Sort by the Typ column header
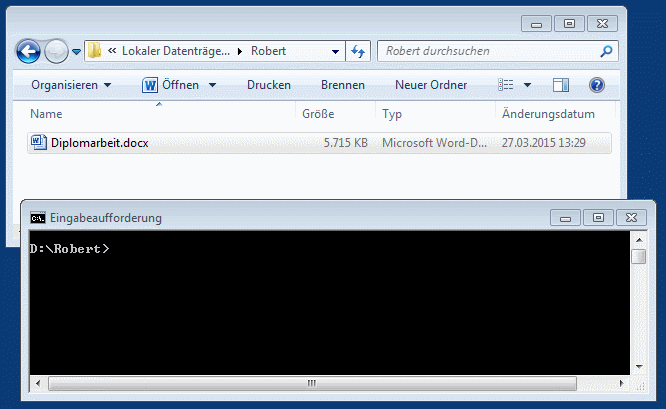666x409 pixels. (392, 114)
